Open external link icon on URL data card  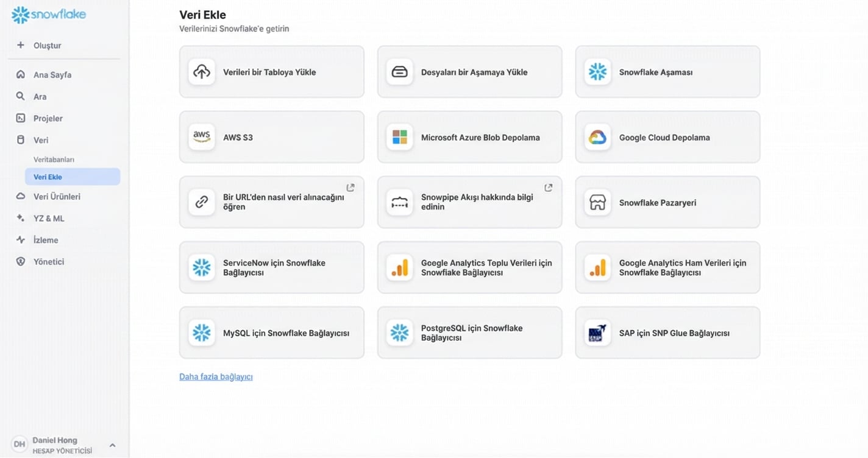350,188
